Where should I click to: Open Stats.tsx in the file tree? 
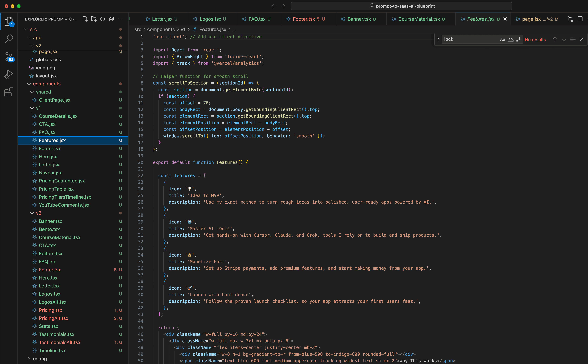click(x=73, y=326)
